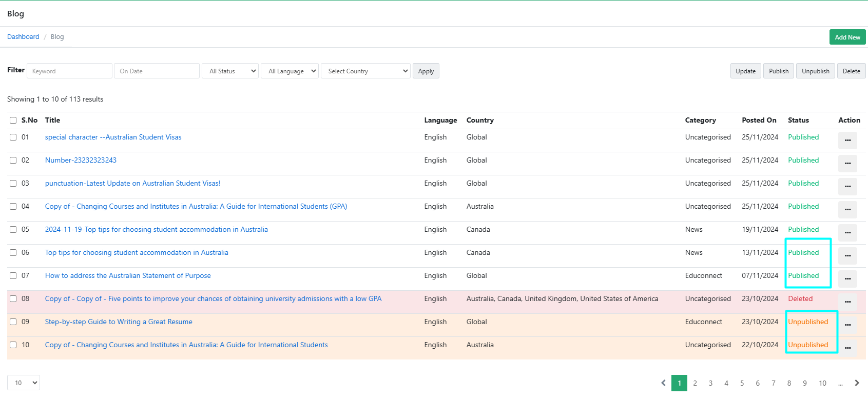The width and height of the screenshot is (868, 420).
Task: Open actions for the Deleted post row
Action: [x=847, y=302]
